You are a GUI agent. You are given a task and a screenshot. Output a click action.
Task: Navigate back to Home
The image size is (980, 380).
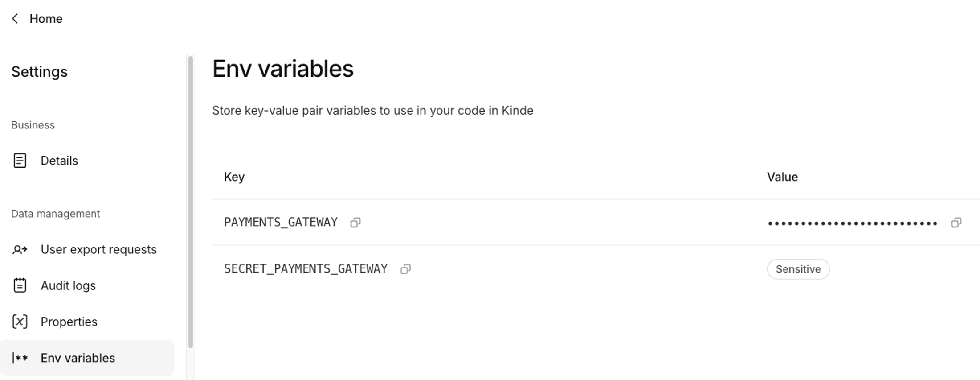click(x=46, y=18)
